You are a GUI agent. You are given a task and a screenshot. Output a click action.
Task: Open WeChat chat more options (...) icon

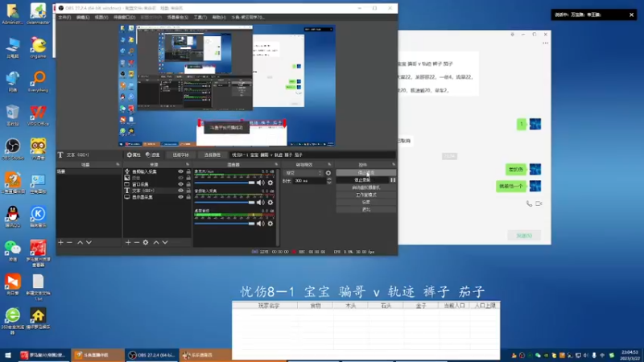point(546,43)
